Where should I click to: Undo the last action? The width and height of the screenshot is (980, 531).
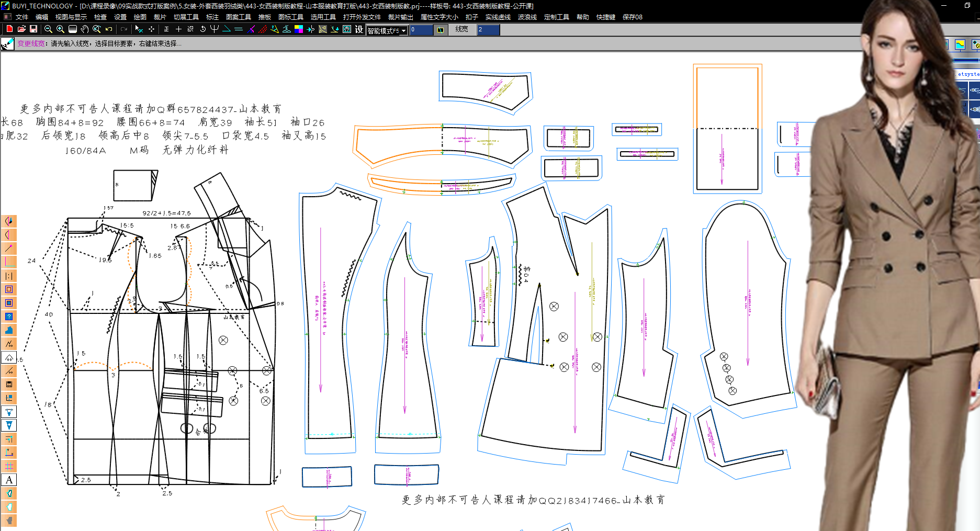pos(108,29)
